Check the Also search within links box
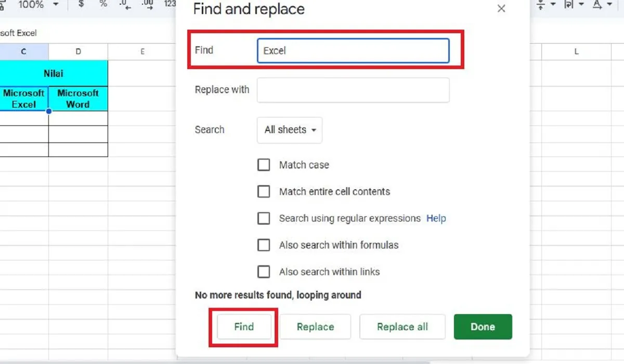The width and height of the screenshot is (624, 364). (x=264, y=271)
